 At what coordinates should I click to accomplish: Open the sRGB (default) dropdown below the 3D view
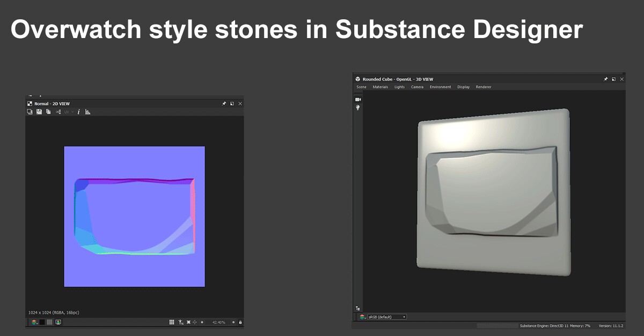[x=386, y=317]
